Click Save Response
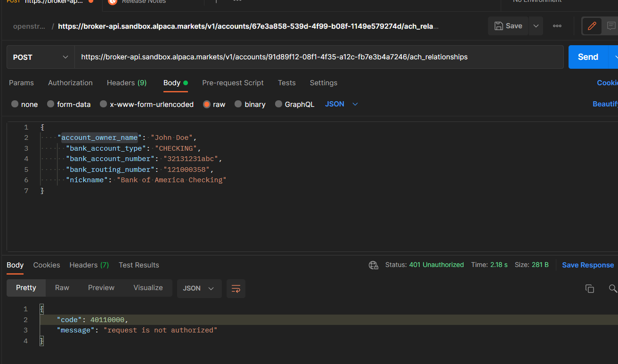The image size is (618, 364). (x=588, y=265)
